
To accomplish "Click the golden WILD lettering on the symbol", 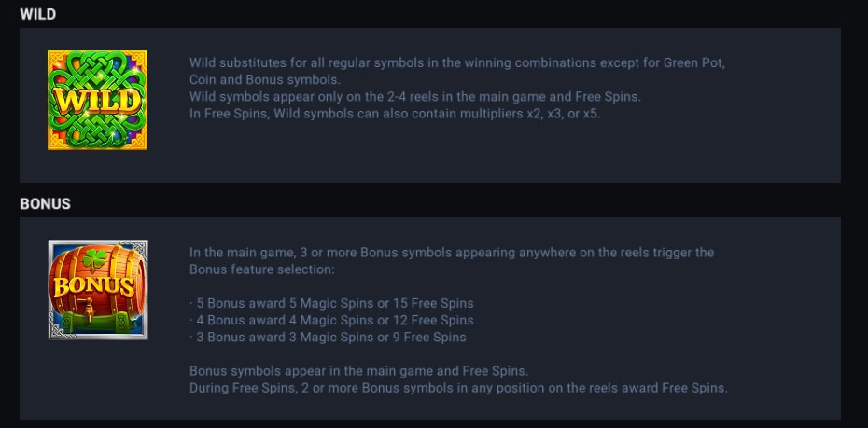I will (x=97, y=102).
